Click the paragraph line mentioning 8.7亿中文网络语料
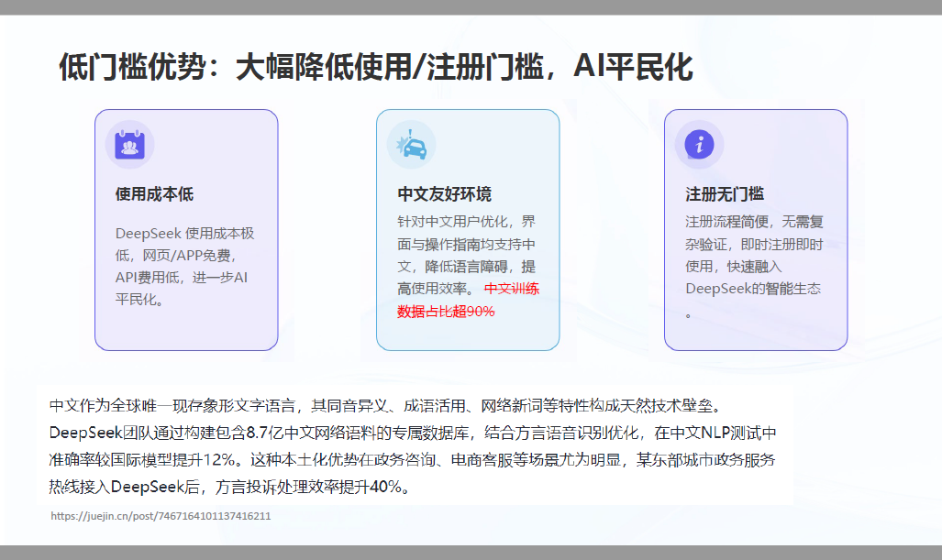Image resolution: width=942 pixels, height=560 pixels. click(413, 433)
